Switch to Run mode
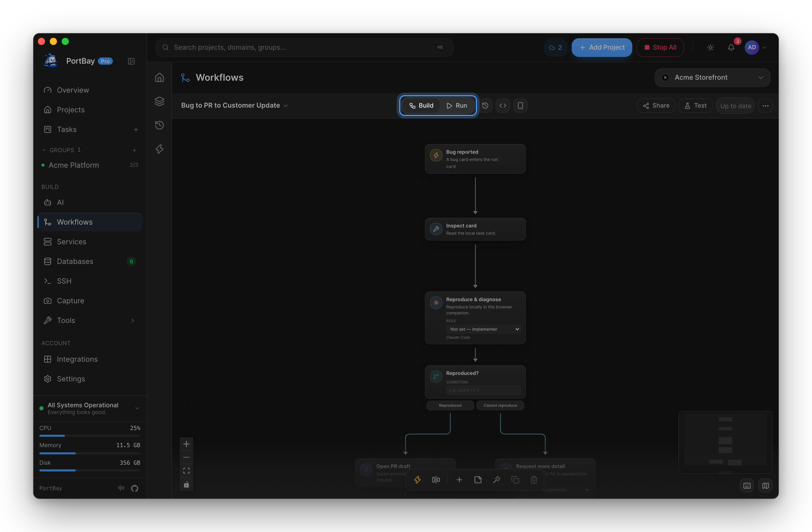This screenshot has width=812, height=532. point(457,106)
